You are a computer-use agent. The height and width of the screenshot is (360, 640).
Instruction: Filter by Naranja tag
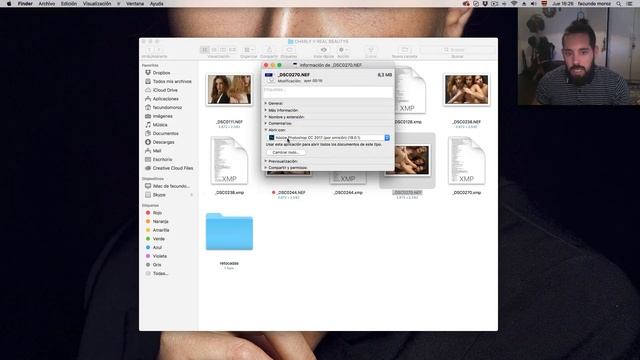pyautogui.click(x=157, y=221)
